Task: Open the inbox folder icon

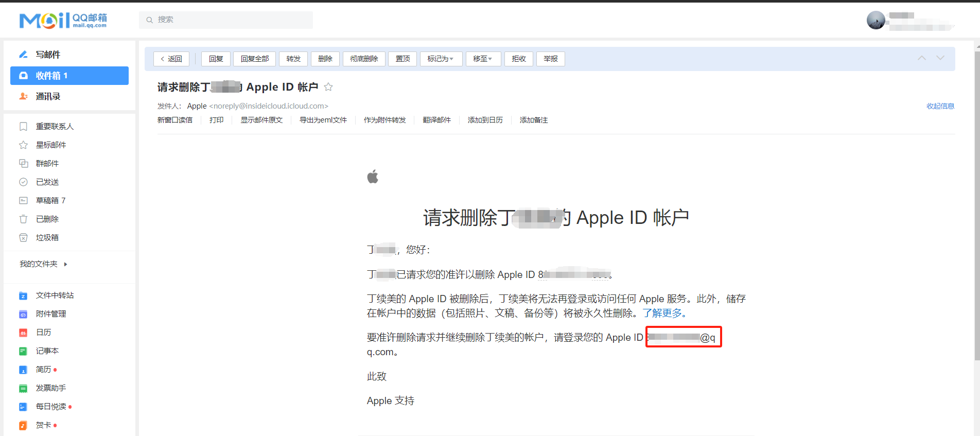Action: 23,76
